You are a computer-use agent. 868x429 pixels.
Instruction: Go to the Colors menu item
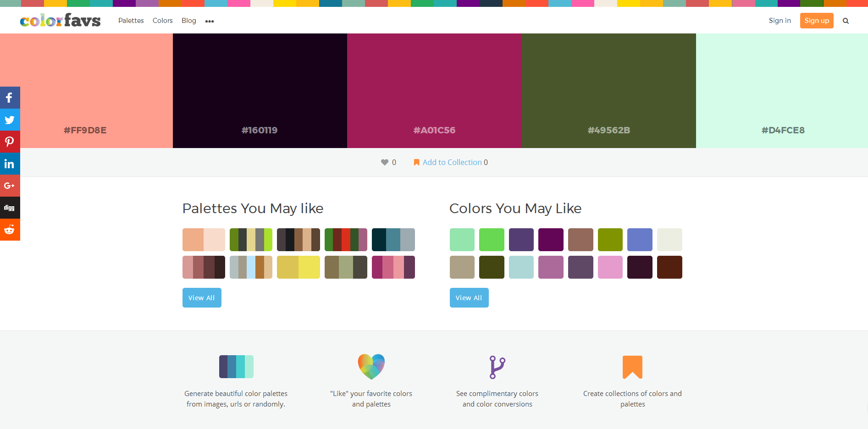pyautogui.click(x=162, y=21)
